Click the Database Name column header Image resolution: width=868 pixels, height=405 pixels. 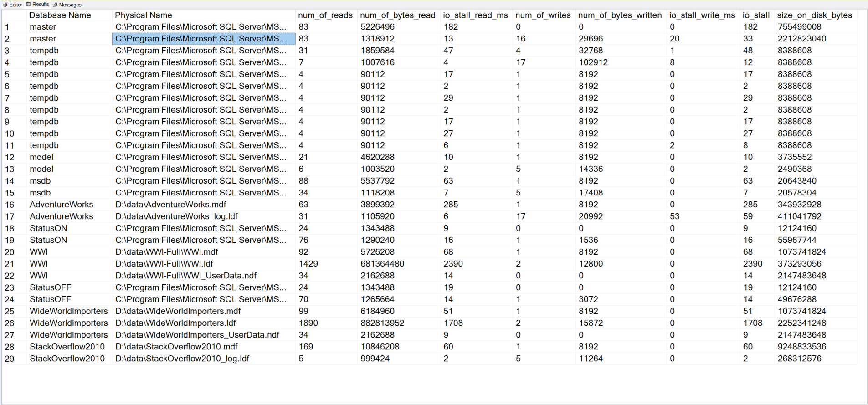[60, 15]
